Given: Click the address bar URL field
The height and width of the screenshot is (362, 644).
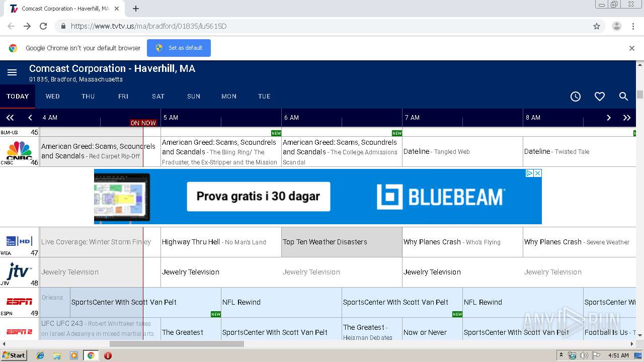Looking at the screenshot, I should (x=322, y=26).
